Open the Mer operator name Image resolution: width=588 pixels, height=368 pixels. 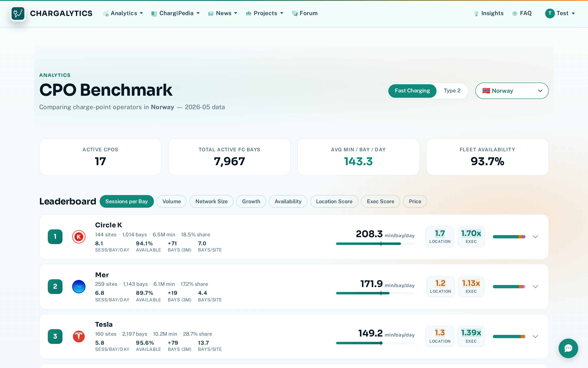coord(102,275)
